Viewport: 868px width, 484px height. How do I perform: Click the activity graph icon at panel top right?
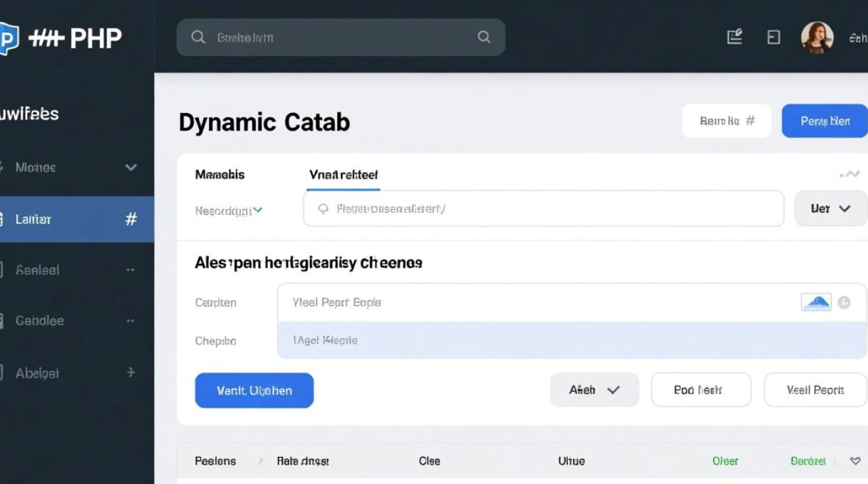click(849, 174)
